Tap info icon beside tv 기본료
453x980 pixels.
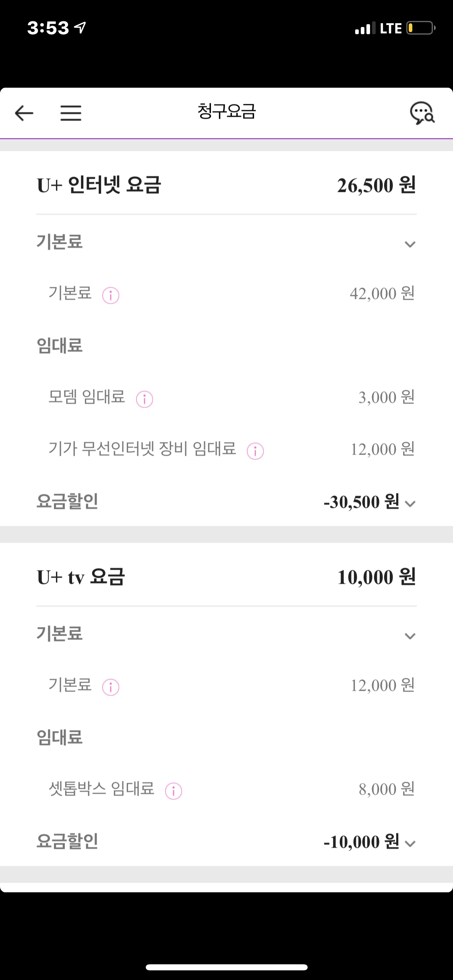click(x=111, y=687)
